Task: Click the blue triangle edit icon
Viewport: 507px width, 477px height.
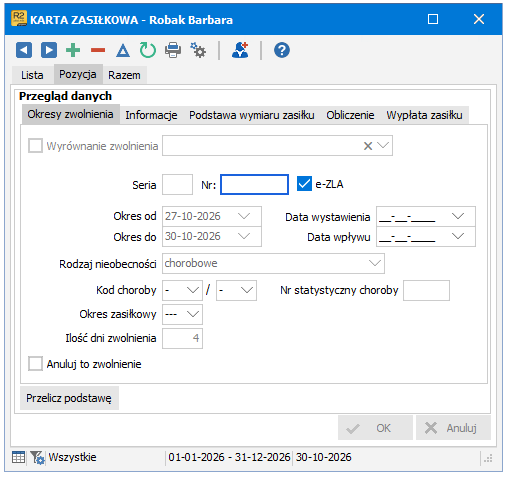Action: [x=123, y=51]
